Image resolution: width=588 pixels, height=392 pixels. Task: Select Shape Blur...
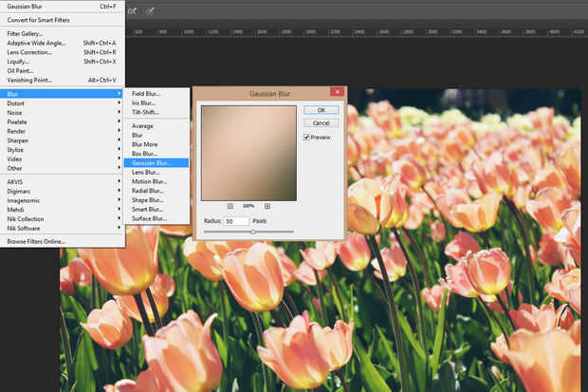coord(156,200)
